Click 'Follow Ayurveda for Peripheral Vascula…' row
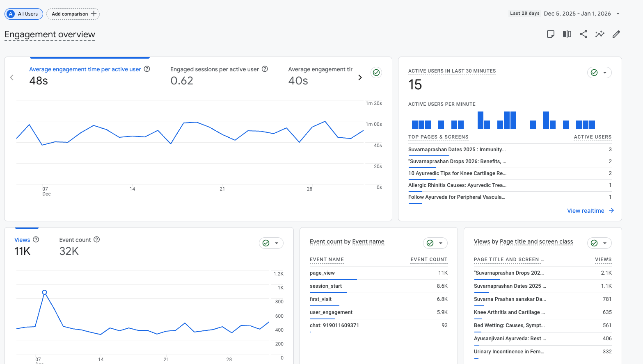Screen dimensions: 643x364 tap(510, 197)
